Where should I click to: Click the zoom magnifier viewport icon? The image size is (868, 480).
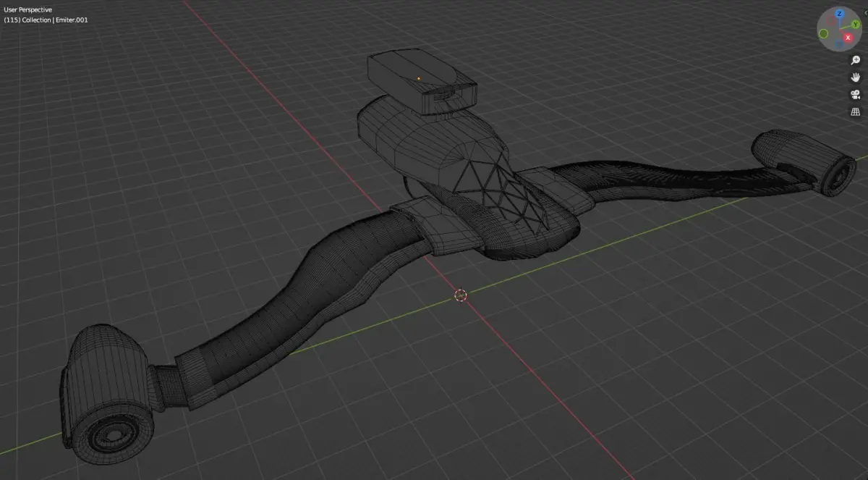[x=855, y=60]
